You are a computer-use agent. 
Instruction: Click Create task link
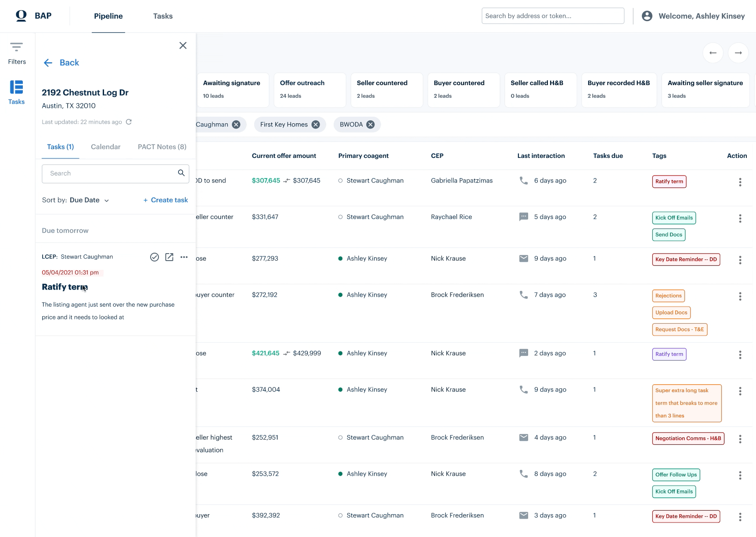click(166, 200)
